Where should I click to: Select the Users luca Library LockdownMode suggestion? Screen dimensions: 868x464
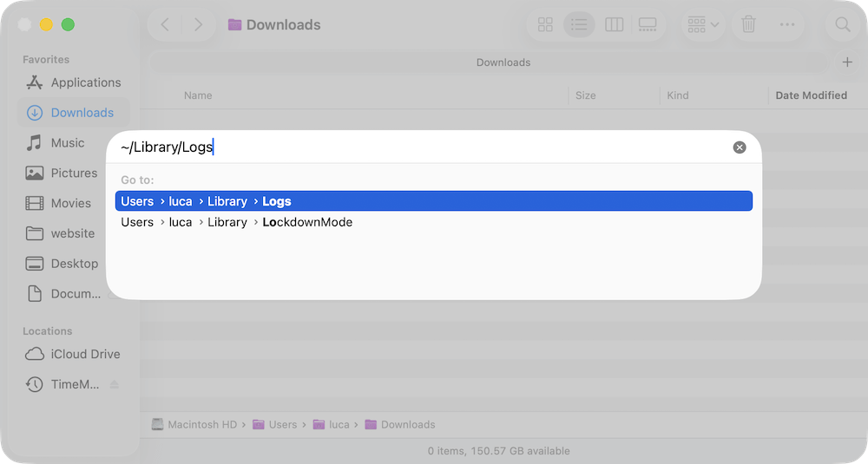click(x=433, y=222)
